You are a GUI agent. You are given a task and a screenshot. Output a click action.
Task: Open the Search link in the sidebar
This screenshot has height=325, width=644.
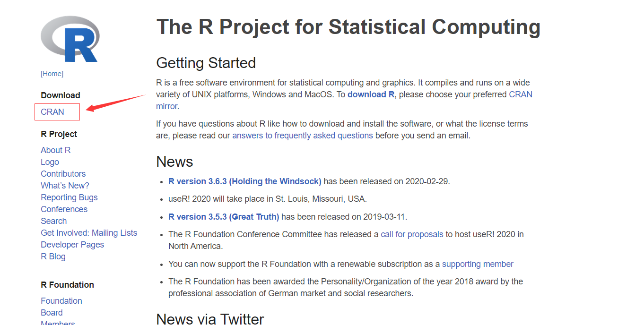pyautogui.click(x=54, y=221)
